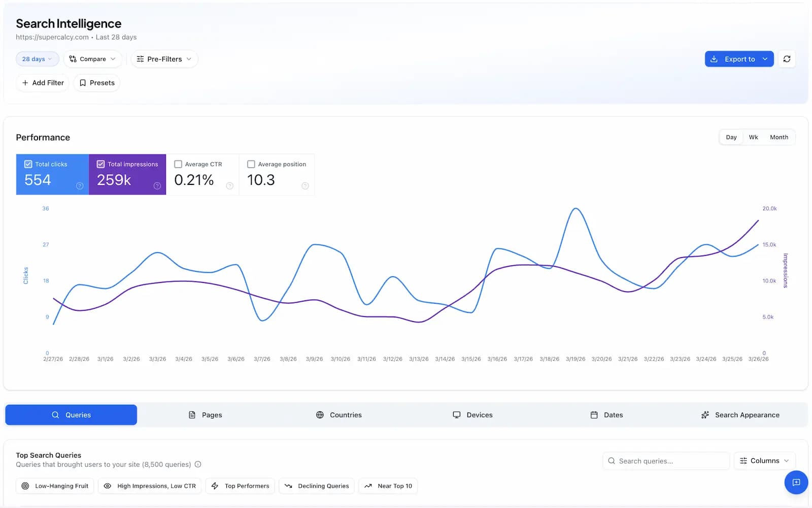
Task: Click the sparkle icon in Search Appearance tab
Action: click(x=705, y=415)
